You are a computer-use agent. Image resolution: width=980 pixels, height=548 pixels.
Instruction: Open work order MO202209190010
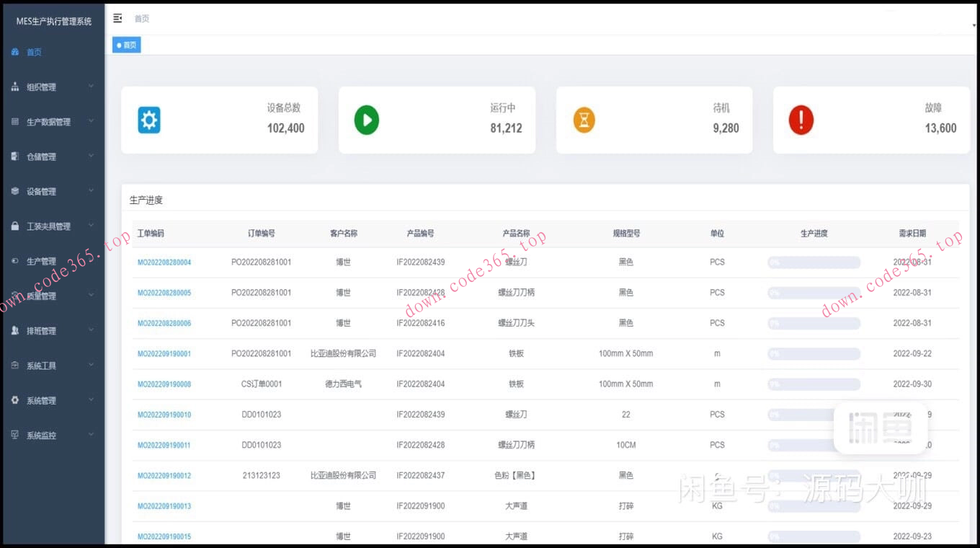164,415
